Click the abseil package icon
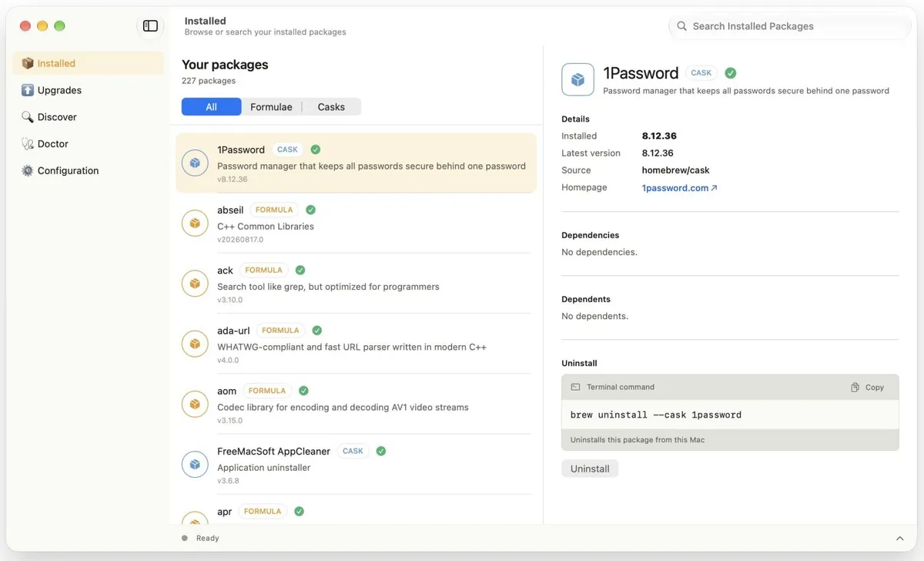Viewport: 924px width, 561px height. 195,223
